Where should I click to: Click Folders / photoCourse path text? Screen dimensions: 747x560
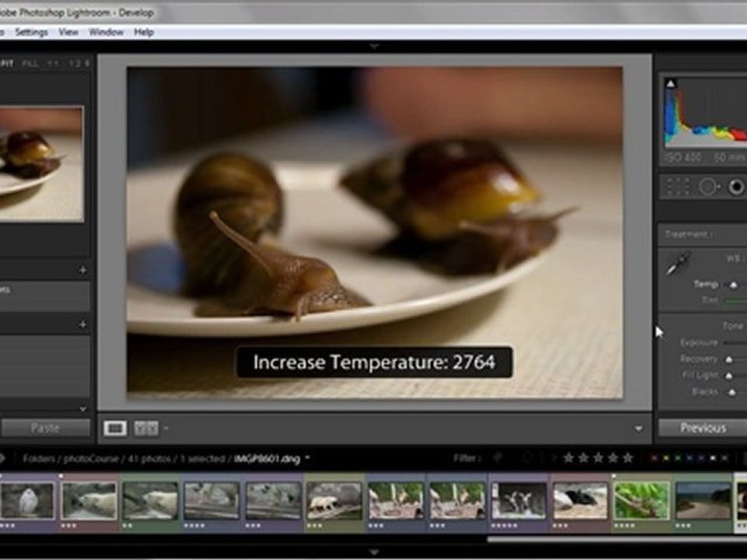point(71,459)
